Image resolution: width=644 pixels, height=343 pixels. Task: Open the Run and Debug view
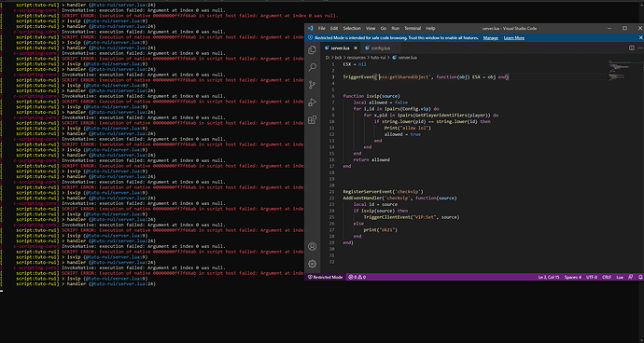(312, 103)
